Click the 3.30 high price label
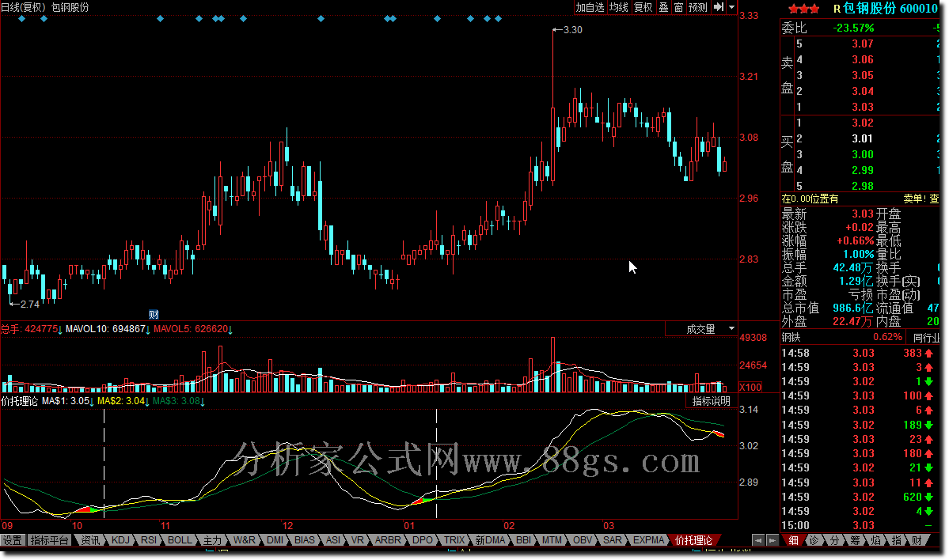 (572, 29)
